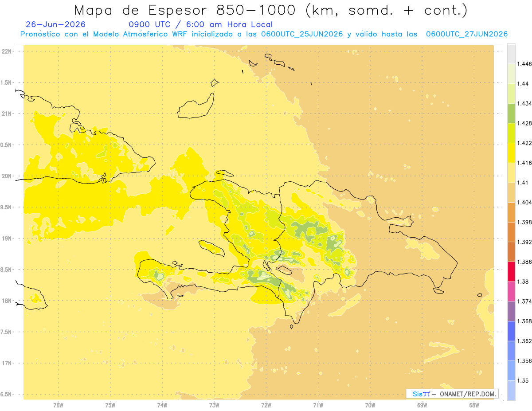Click the "74W" longitude label

pos(162,405)
